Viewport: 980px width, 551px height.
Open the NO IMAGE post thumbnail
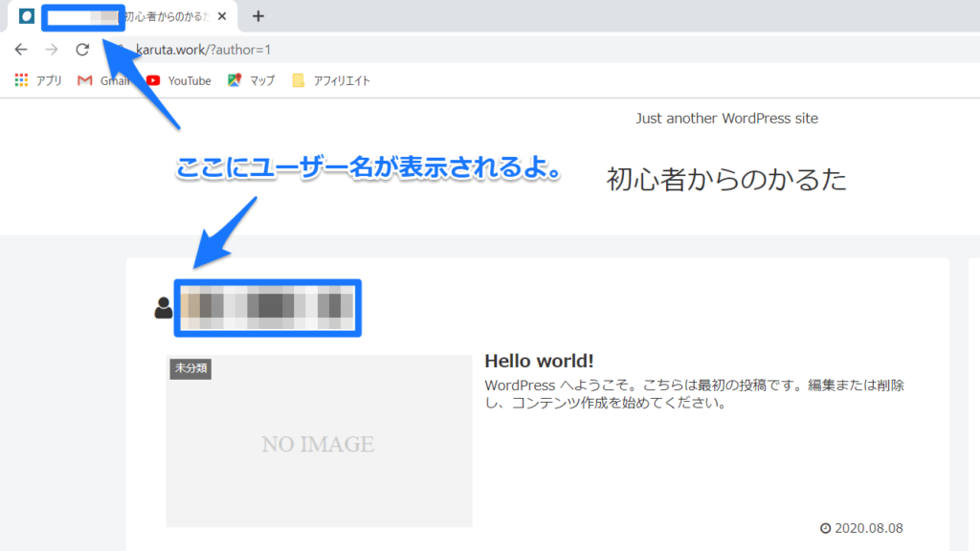(x=319, y=443)
